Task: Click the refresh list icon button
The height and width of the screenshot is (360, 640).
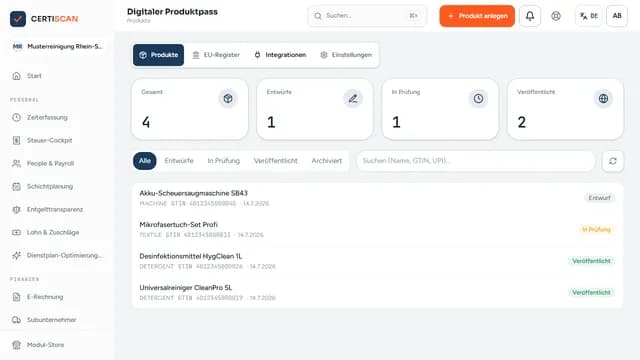Action: coord(613,161)
